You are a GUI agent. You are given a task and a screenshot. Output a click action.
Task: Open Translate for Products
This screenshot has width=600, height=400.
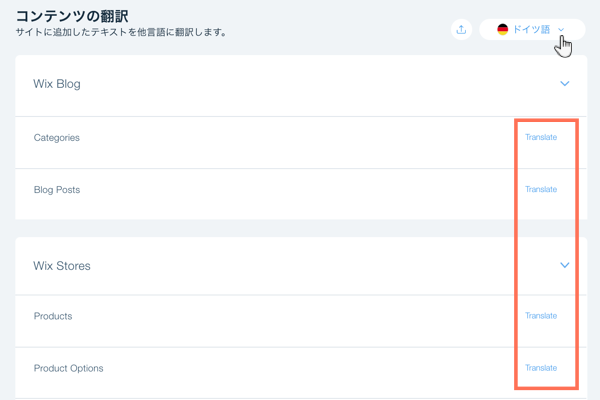(541, 316)
